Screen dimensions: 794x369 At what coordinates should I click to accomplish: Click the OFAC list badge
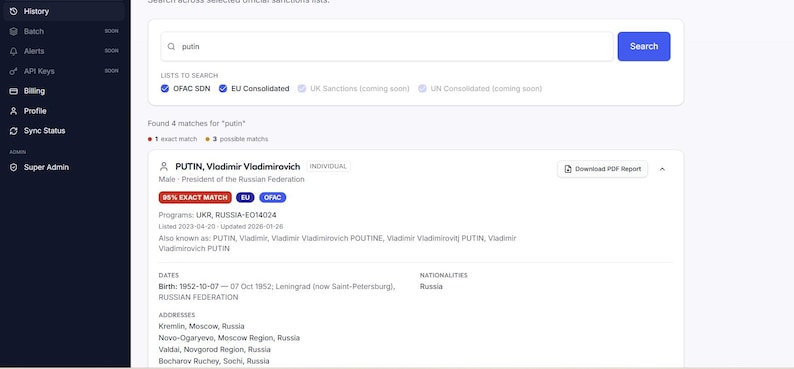click(272, 197)
